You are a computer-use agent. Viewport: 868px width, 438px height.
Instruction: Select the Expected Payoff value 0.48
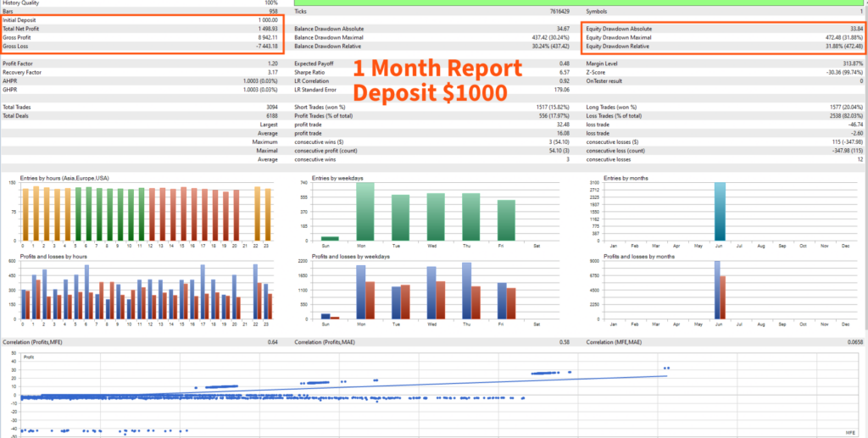pos(565,64)
